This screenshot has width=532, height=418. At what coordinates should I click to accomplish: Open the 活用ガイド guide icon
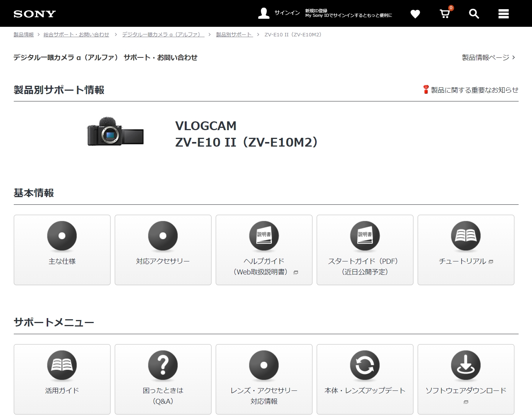point(62,366)
